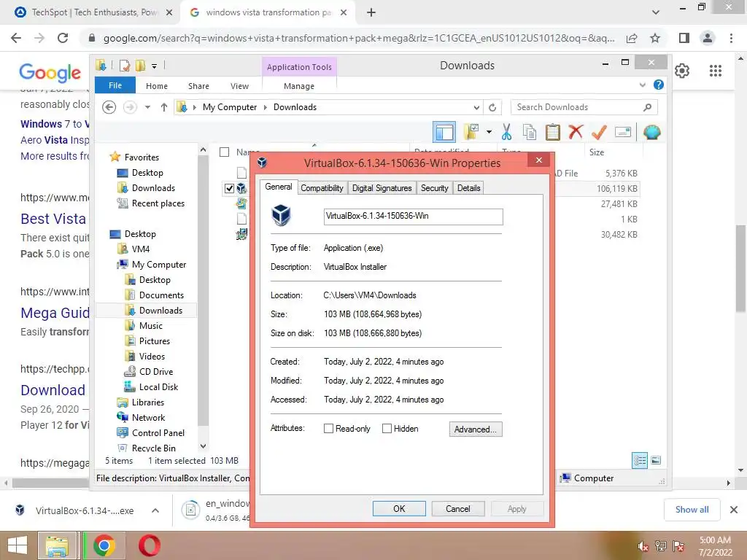Click the muted volume tray icon

point(643,546)
